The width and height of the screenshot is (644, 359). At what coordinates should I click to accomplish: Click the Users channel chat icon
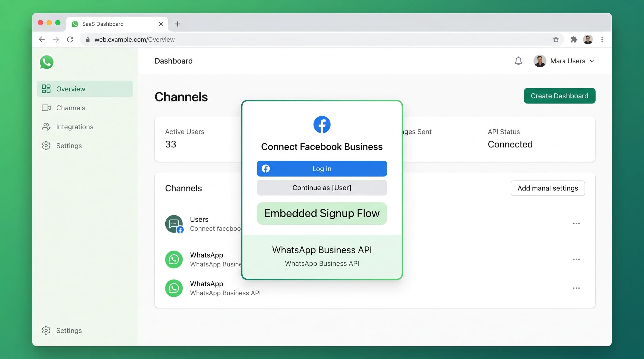pos(174,224)
